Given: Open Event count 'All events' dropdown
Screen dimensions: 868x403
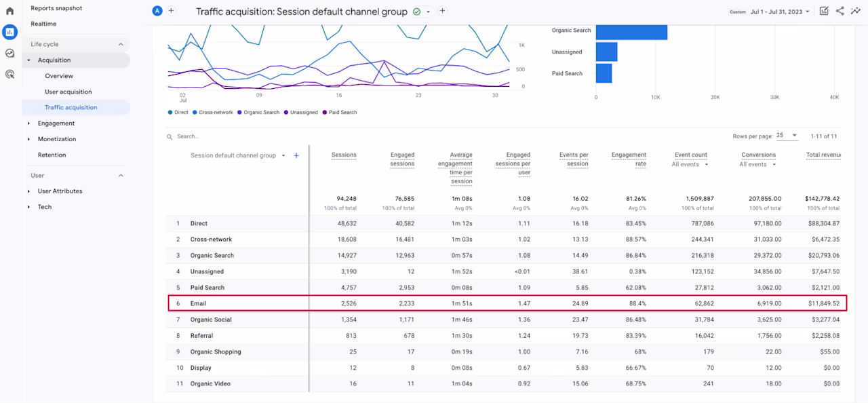Looking at the screenshot, I should tap(690, 164).
